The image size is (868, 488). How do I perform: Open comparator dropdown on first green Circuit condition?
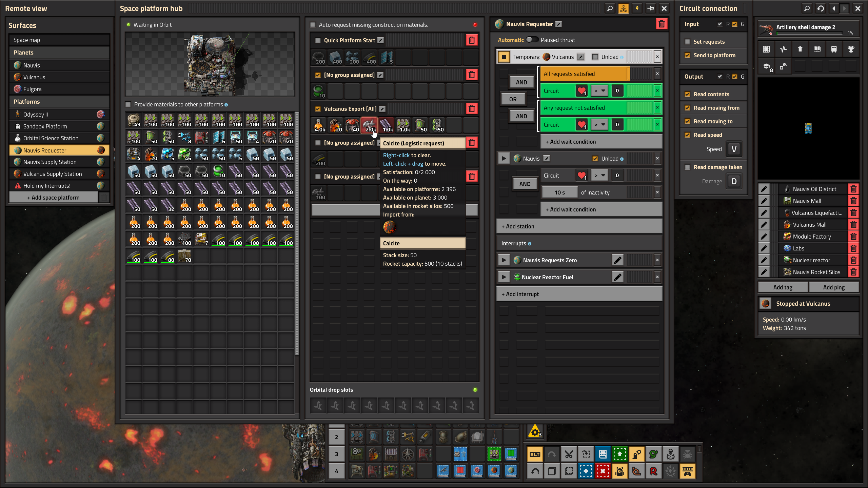pos(599,91)
